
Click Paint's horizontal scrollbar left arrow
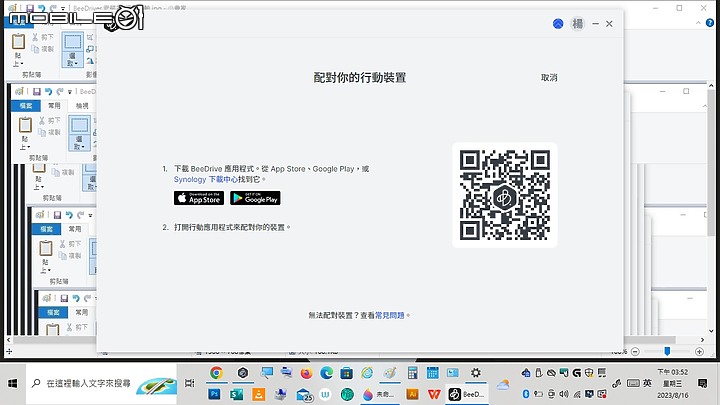8,340
